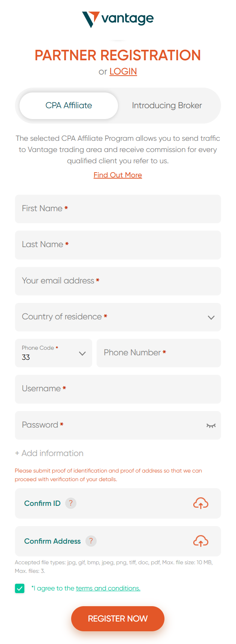
Task: Uncheck the terms and conditions checkbox
Action: point(20,588)
